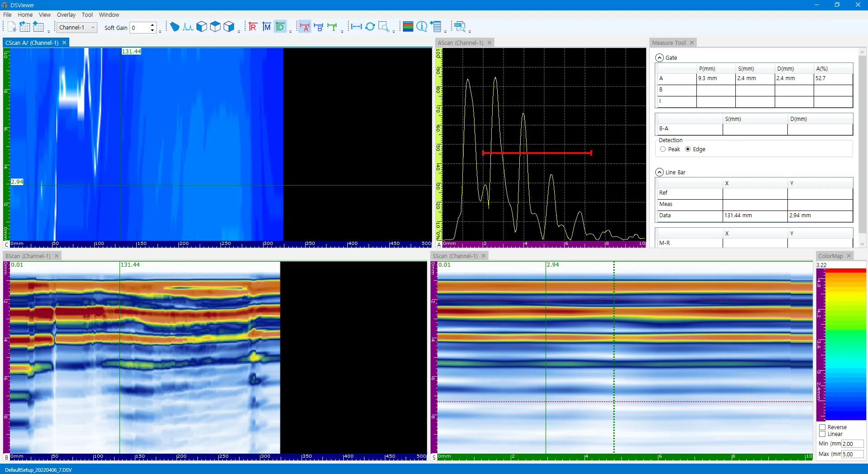The height and width of the screenshot is (474, 868).
Task: Collapse the Line Bar section expander
Action: point(660,172)
